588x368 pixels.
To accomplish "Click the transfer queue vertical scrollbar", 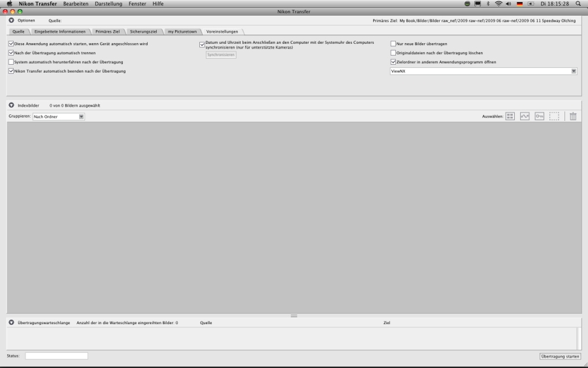I will pos(580,339).
